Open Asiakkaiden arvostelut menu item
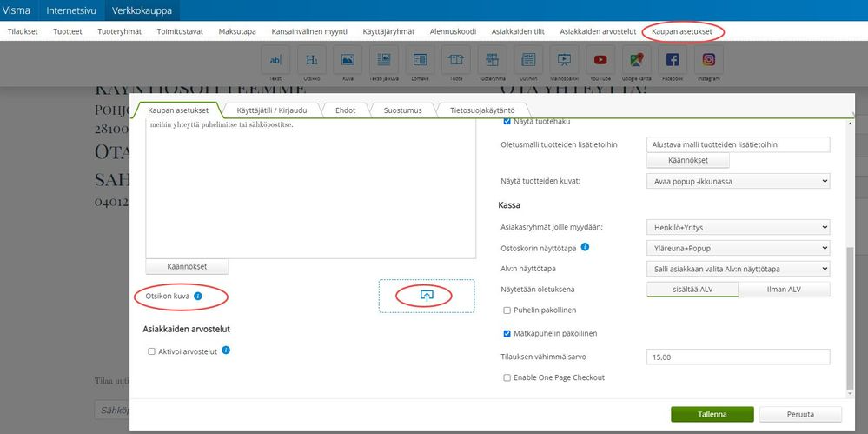The height and width of the screenshot is (434, 868). [x=598, y=31]
